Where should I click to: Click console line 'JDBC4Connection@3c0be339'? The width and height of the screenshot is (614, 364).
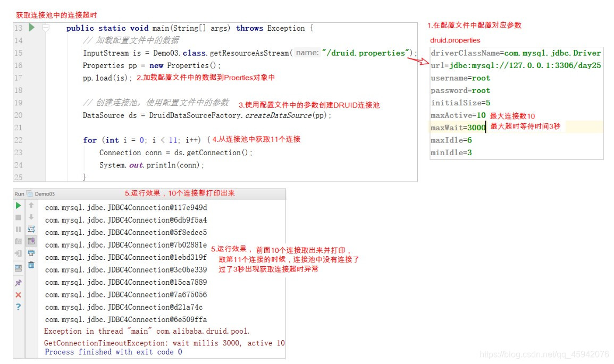coord(125,269)
